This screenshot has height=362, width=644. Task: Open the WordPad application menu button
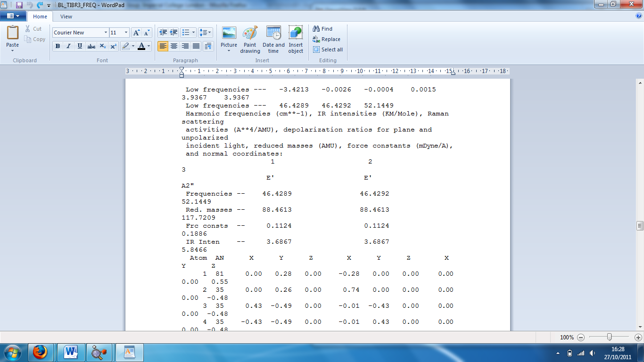point(13,16)
